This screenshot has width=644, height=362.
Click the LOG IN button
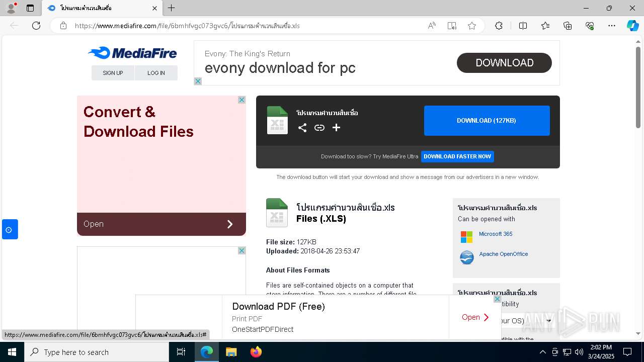(156, 73)
